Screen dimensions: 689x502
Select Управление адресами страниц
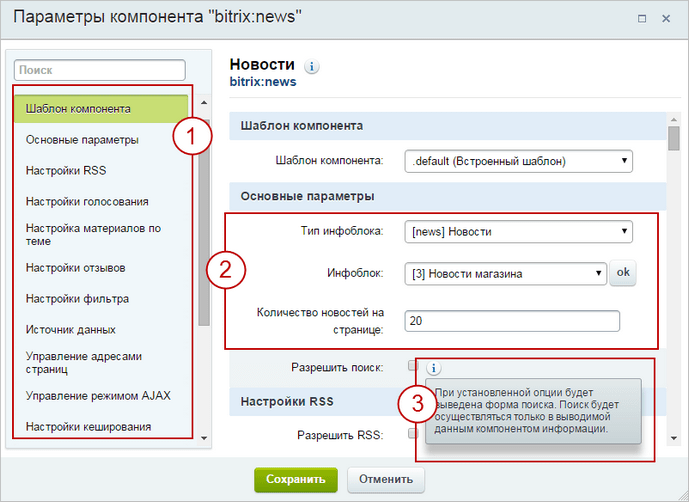(x=84, y=363)
